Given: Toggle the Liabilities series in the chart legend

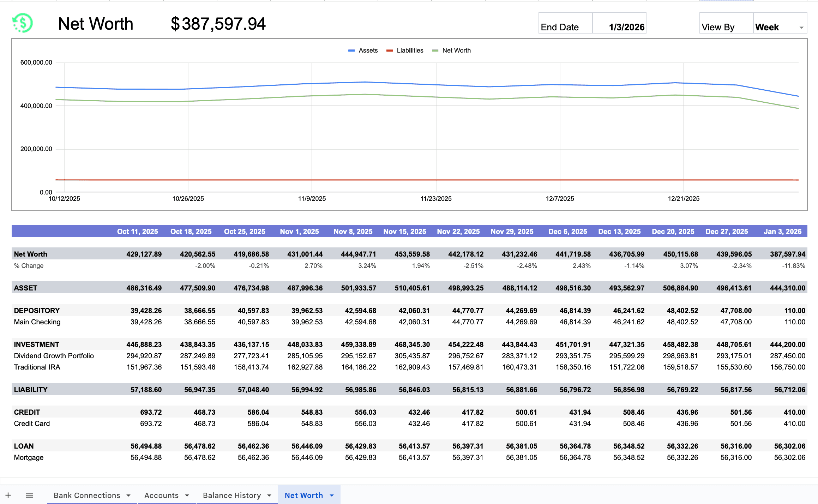Looking at the screenshot, I should tap(410, 50).
